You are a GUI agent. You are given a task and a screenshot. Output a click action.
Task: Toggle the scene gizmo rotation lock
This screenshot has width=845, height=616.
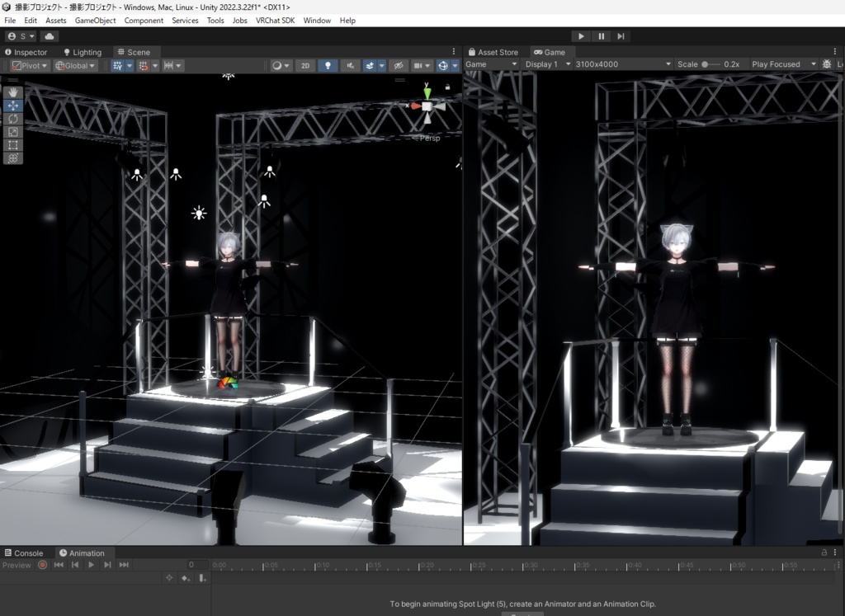[447, 87]
